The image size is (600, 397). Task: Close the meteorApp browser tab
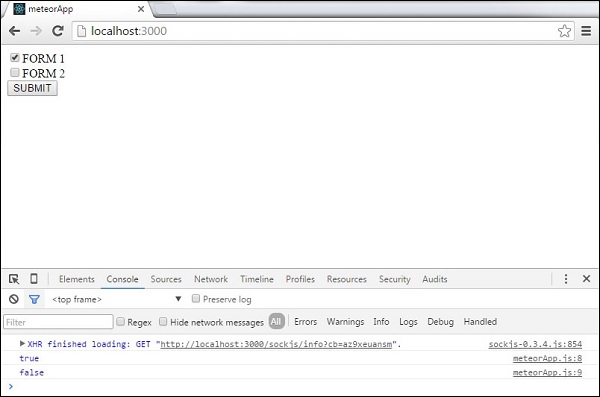pyautogui.click(x=141, y=9)
